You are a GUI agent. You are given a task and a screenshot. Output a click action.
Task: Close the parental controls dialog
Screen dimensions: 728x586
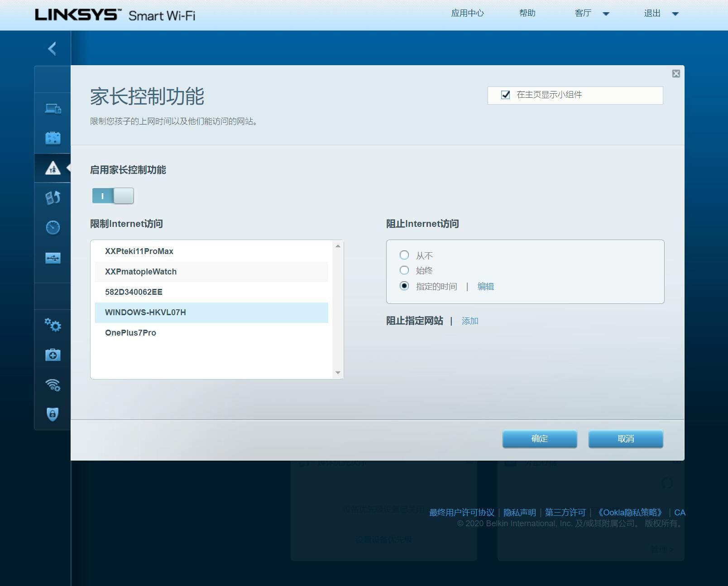click(x=676, y=74)
